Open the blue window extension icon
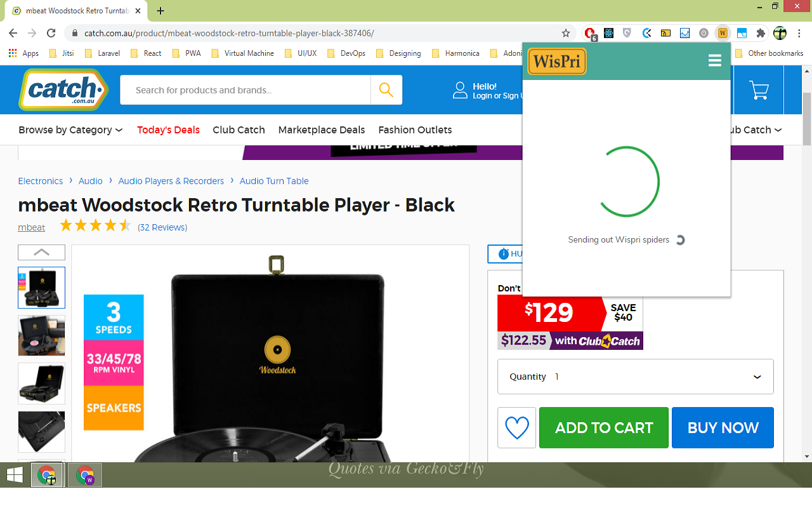This screenshot has height=508, width=812. tap(742, 33)
